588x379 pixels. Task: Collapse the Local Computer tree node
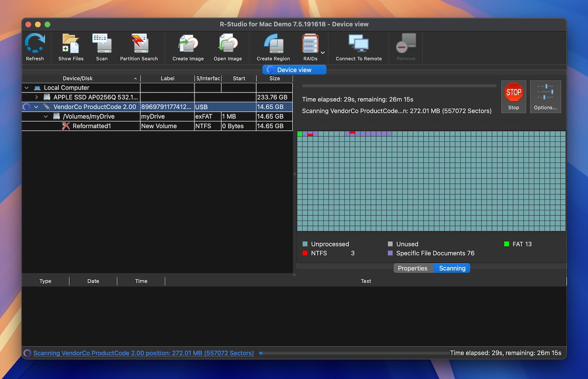pos(26,87)
